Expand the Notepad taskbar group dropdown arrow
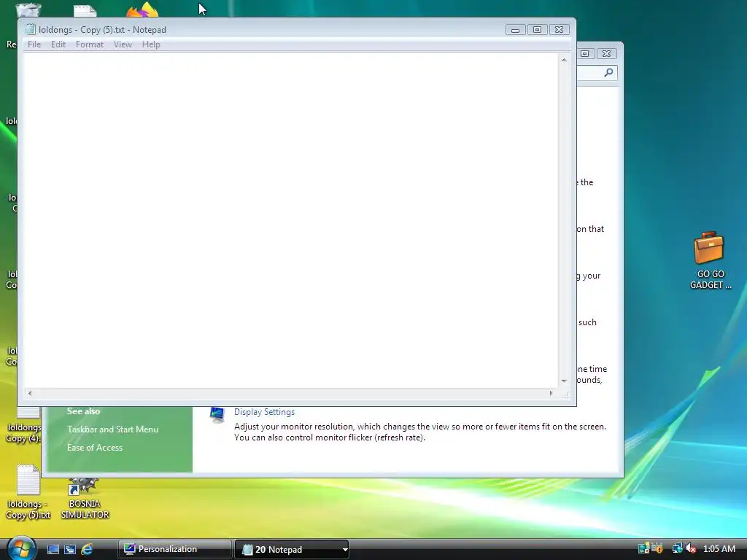Image resolution: width=747 pixels, height=560 pixels. (345, 550)
